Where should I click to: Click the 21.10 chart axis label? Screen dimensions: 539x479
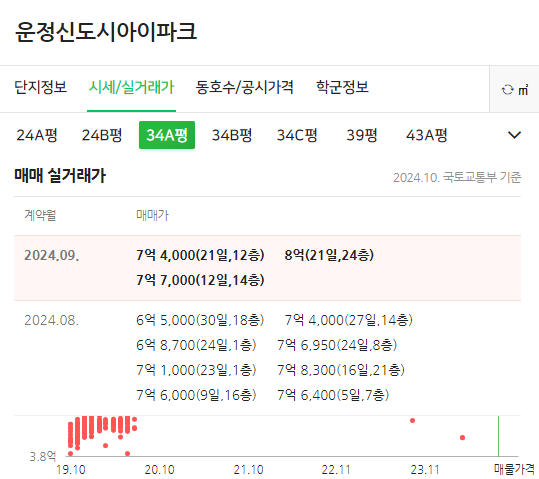coord(248,470)
